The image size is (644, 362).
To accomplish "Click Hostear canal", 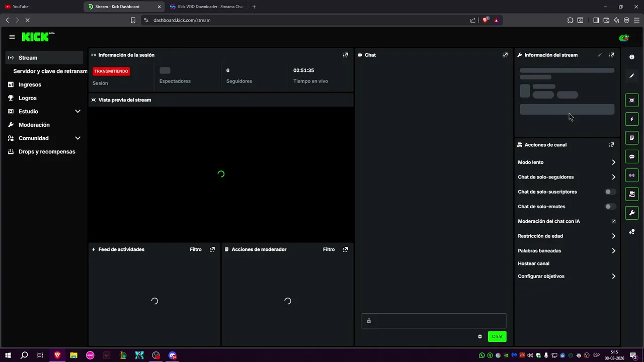I will click(x=533, y=263).
